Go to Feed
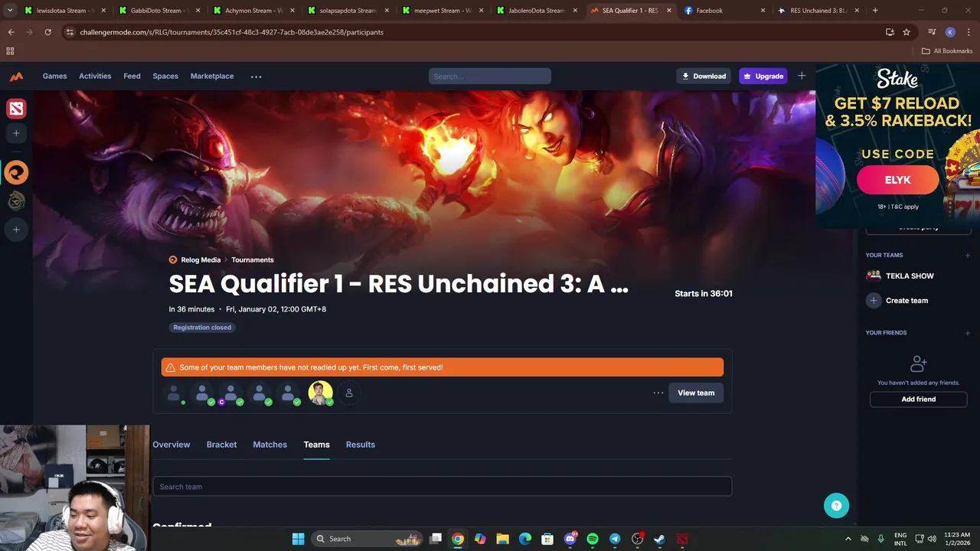980x551 pixels. tap(132, 77)
